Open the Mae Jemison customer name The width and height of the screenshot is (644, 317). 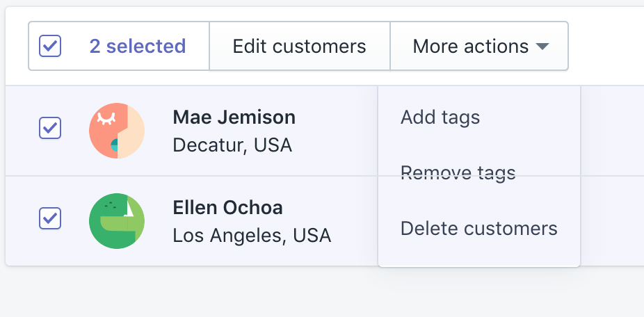(x=234, y=117)
